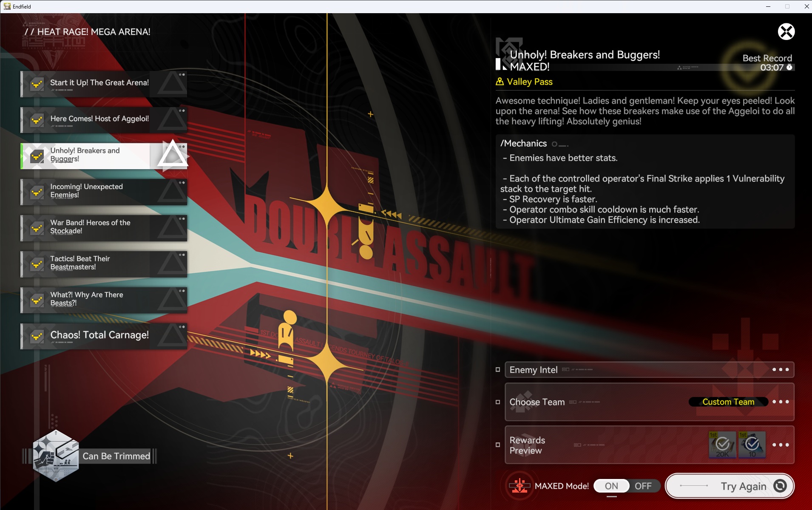Click completion badge icon on Chaos! Total Carnage row
The image size is (812, 510).
coord(37,337)
